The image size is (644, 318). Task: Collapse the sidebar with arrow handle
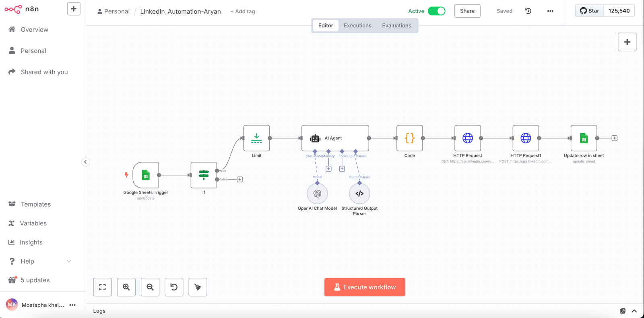[x=85, y=162]
